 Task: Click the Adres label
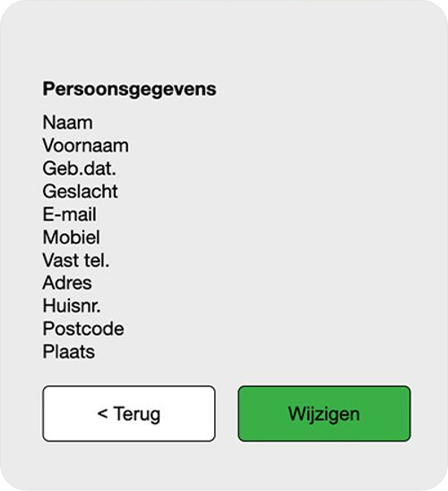67,283
